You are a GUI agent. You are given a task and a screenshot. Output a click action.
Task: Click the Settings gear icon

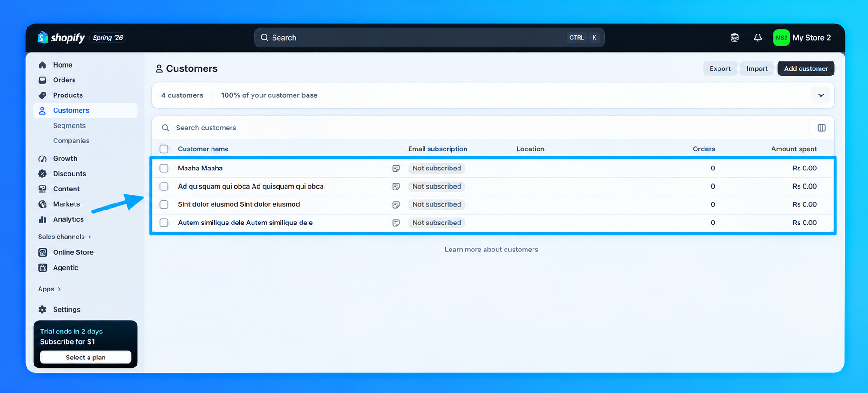click(x=42, y=310)
